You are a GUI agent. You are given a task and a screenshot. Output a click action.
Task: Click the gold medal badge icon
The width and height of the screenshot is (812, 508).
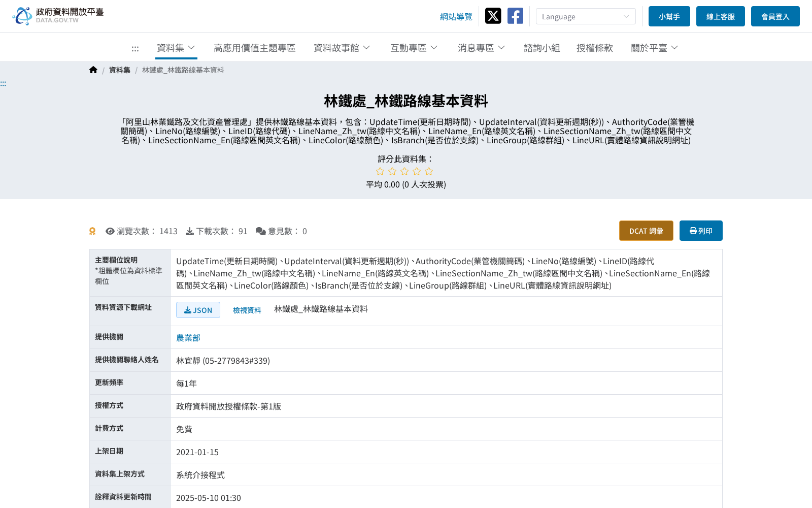pyautogui.click(x=92, y=231)
